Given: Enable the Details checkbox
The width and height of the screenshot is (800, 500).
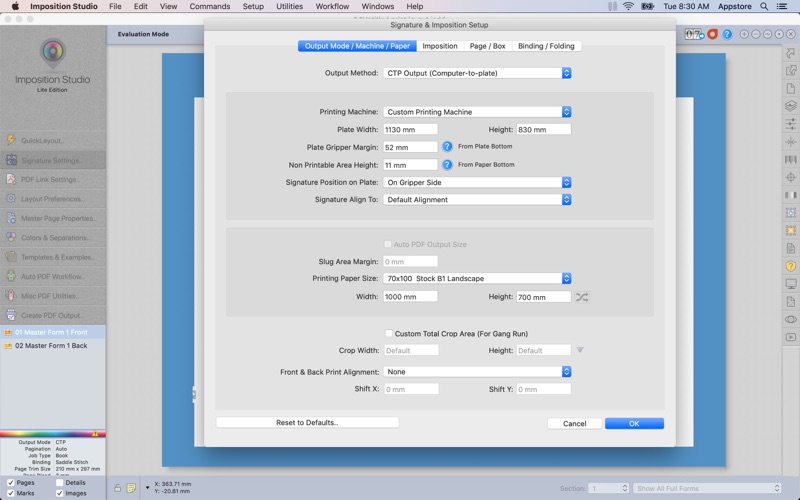Looking at the screenshot, I should pyautogui.click(x=59, y=483).
